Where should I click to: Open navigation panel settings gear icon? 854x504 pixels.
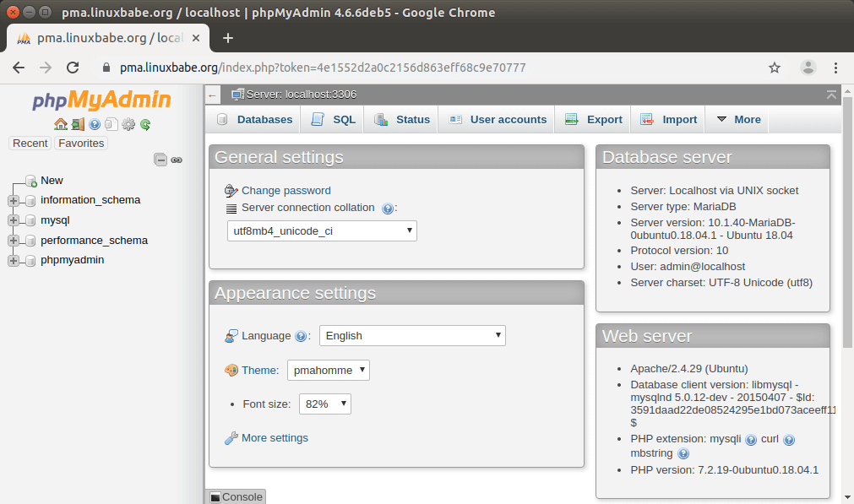[x=128, y=124]
